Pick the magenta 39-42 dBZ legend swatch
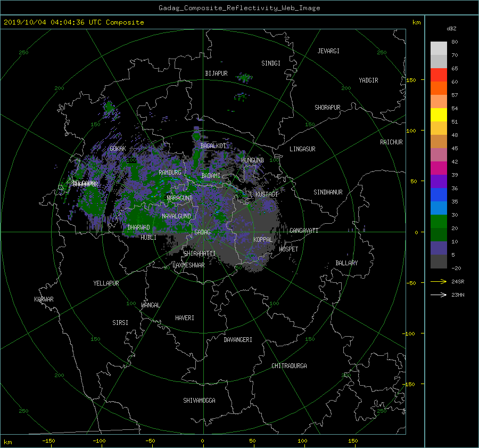Viewport: 479px width, 448px height. (x=439, y=168)
